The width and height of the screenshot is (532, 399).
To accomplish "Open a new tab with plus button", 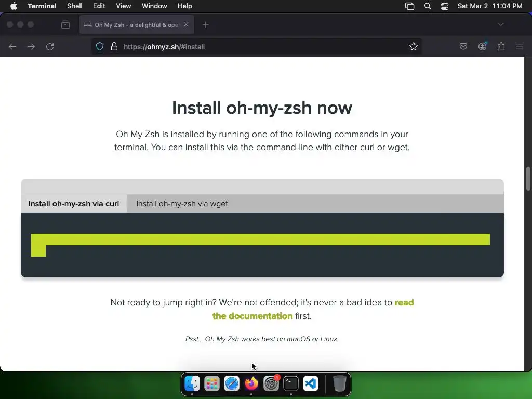I will (205, 25).
